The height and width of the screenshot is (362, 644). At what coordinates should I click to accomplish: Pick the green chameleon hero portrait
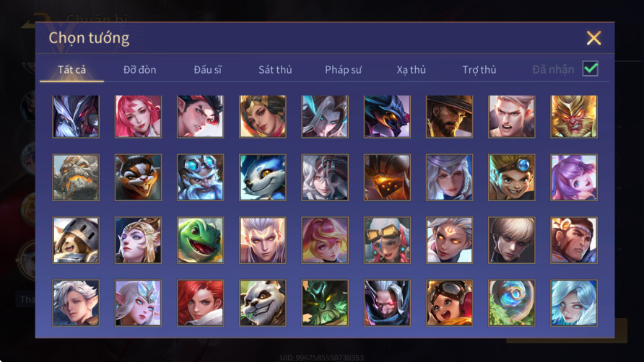(201, 240)
